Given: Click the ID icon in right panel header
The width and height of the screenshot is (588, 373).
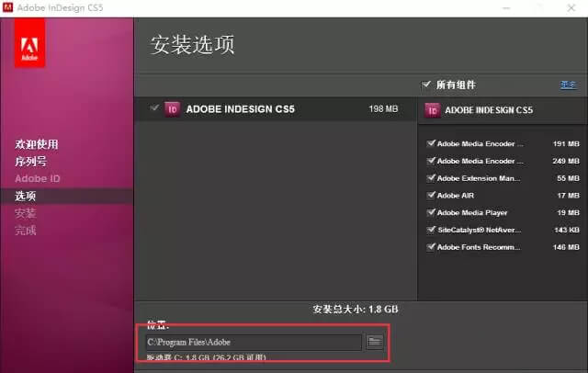Looking at the screenshot, I should 432,110.
